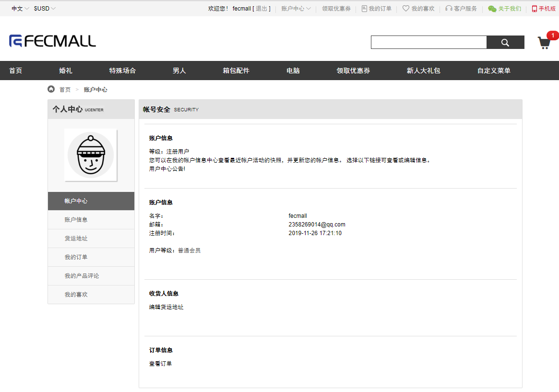The image size is (559, 392).
Task: Click the user avatar thumbnail
Action: tap(91, 155)
